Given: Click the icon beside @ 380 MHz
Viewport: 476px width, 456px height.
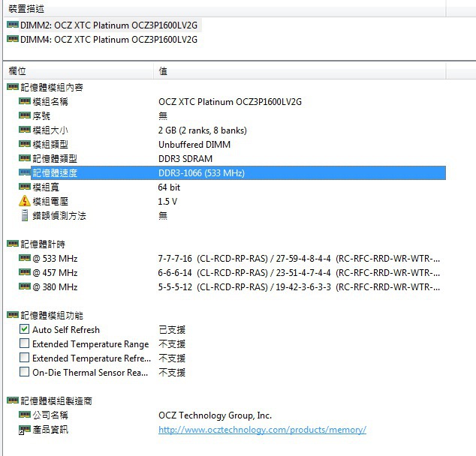Looking at the screenshot, I should [x=25, y=286].
